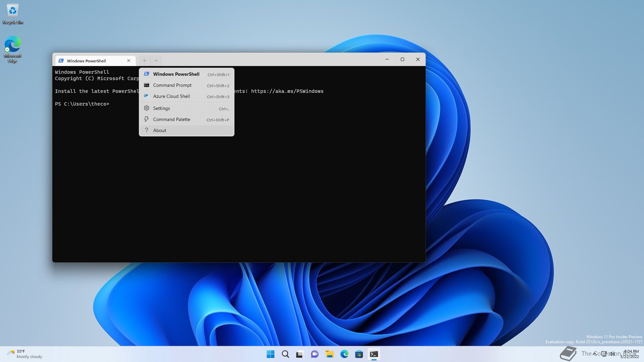The height and width of the screenshot is (362, 644).
Task: Click the Ctrl+Shift+P shortcut text
Action: pos(218,120)
